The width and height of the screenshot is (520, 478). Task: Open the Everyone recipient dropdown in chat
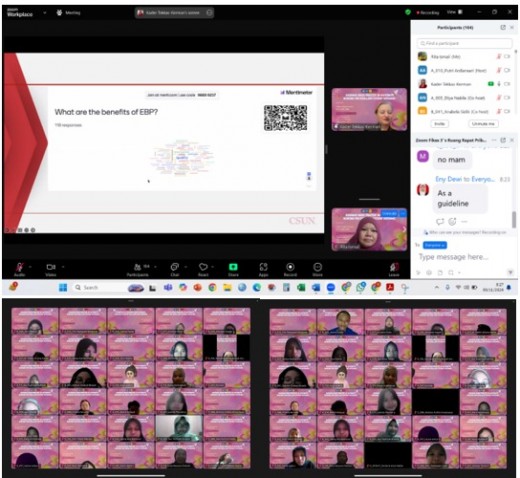coord(435,245)
